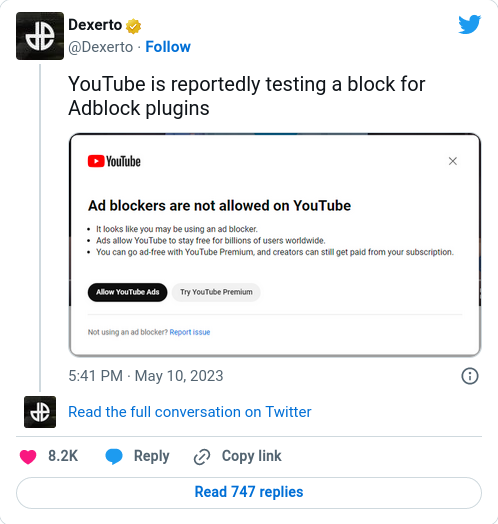Click the YouTube logo in embedded image
The image size is (498, 524).
click(x=114, y=161)
